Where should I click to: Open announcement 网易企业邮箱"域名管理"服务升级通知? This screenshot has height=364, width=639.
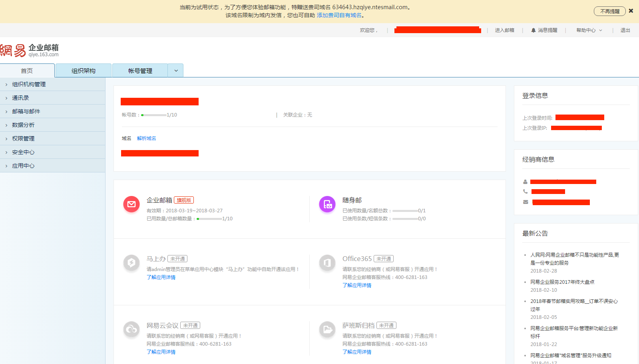(x=571, y=356)
